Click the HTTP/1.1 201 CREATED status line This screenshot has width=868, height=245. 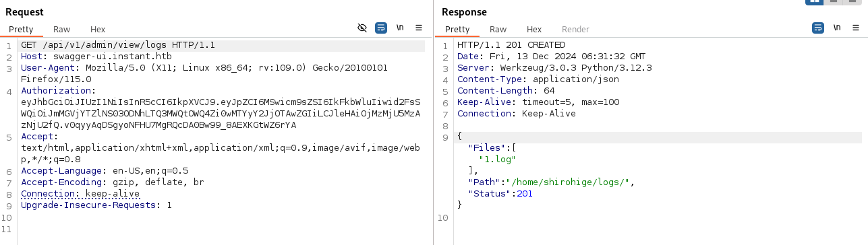(511, 45)
